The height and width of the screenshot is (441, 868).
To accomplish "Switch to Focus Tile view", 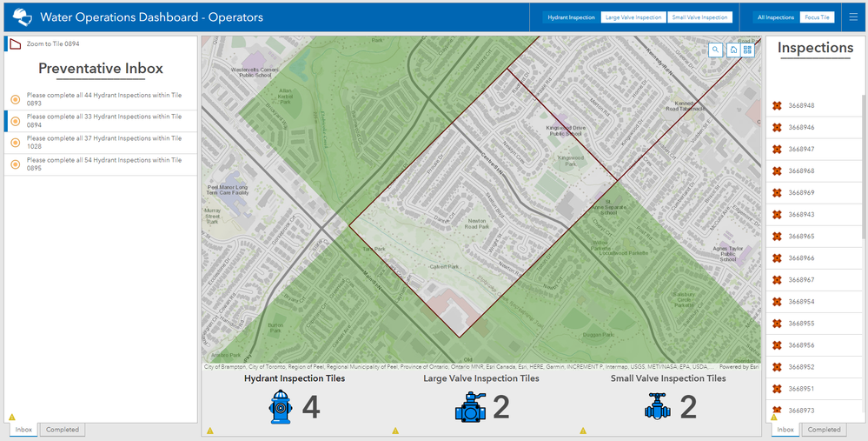I will click(x=817, y=17).
